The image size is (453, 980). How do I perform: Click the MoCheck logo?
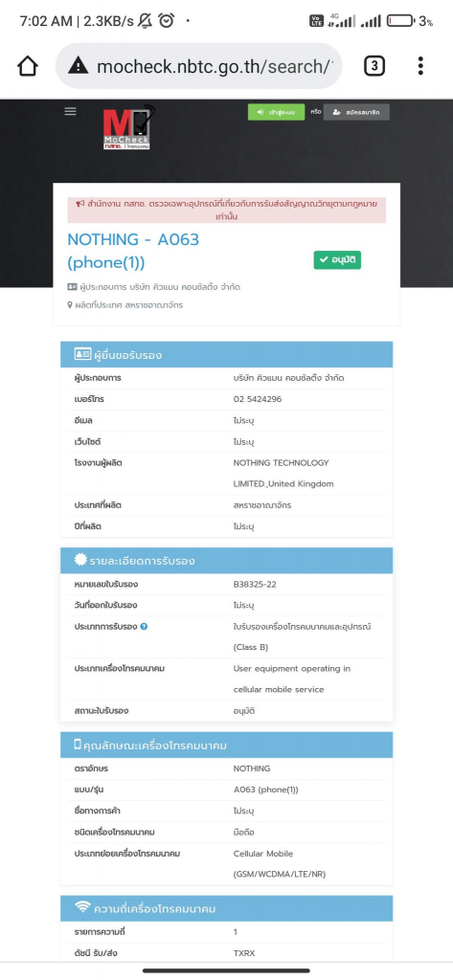pos(127,127)
